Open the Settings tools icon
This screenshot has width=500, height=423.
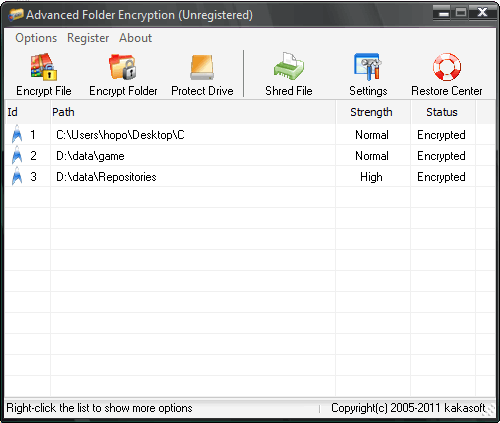click(368, 67)
